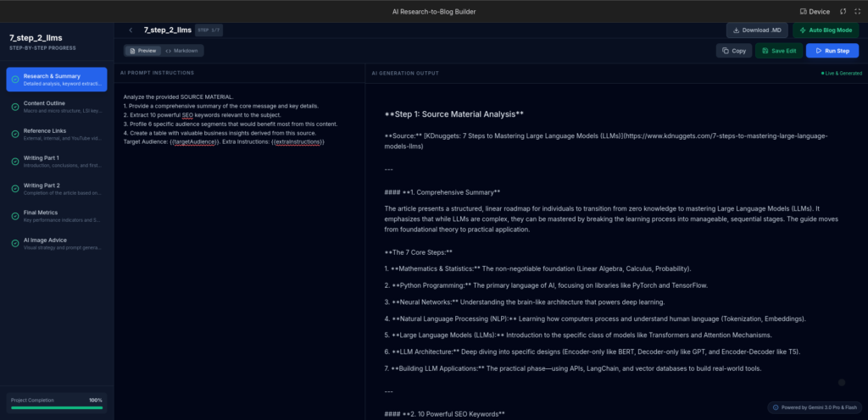Click 'The 7 Core Steps:' line
The image size is (868, 420).
tap(419, 252)
